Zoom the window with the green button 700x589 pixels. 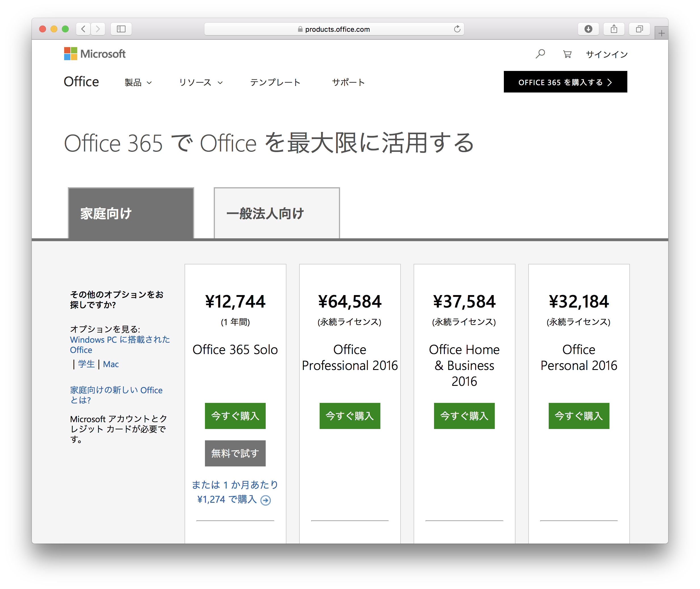coord(65,29)
